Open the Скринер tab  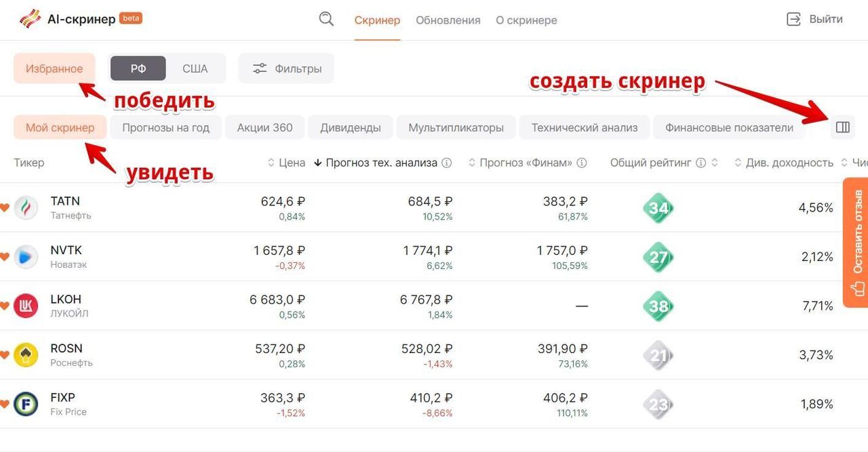coord(377,20)
